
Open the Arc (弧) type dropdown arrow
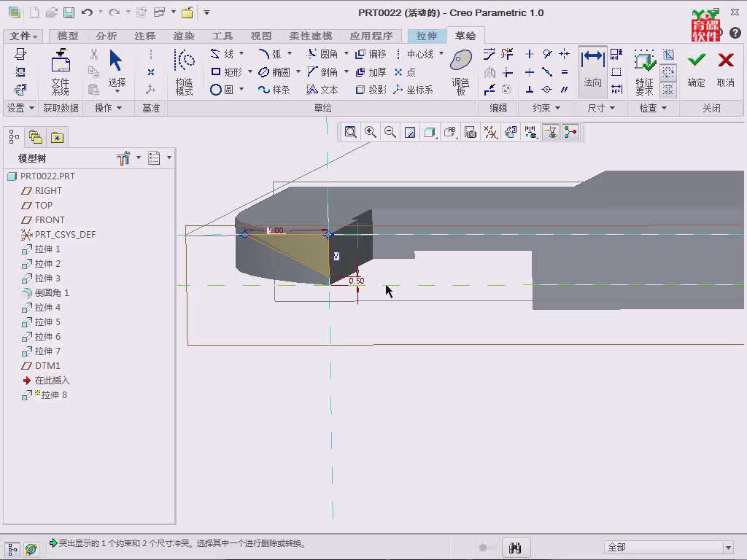point(289,53)
